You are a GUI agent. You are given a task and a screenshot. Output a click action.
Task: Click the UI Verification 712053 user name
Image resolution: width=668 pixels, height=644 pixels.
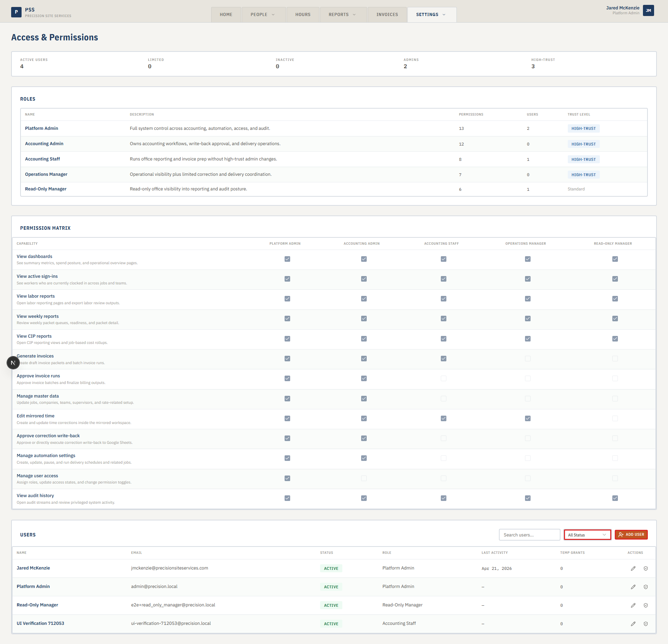pos(40,623)
